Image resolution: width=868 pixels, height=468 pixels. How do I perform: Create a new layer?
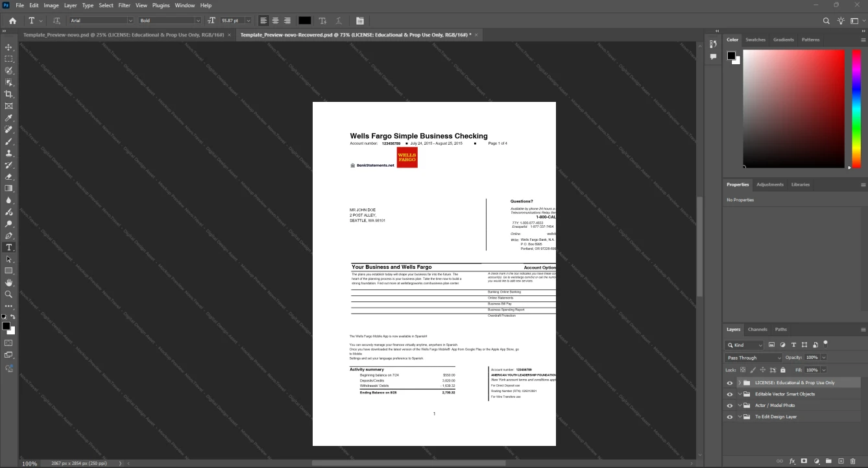pyautogui.click(x=841, y=461)
